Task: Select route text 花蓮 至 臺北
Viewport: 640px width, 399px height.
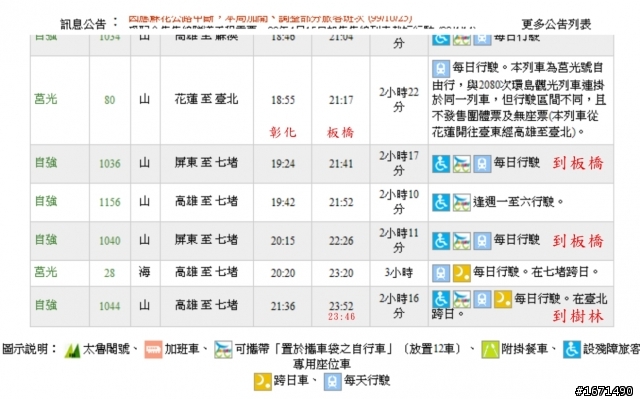Action: click(206, 99)
